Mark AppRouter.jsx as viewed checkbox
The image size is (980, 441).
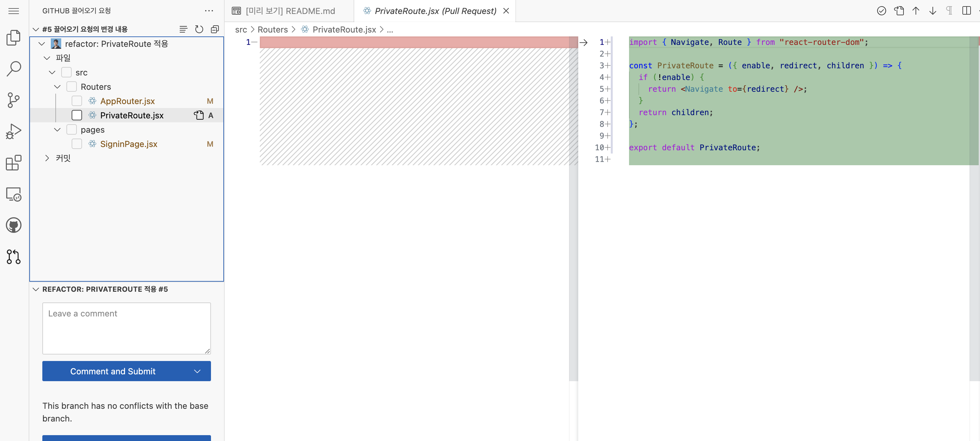77,101
